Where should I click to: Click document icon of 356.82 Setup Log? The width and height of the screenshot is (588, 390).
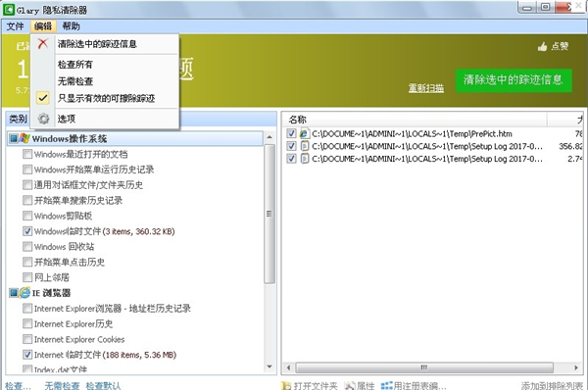click(x=305, y=146)
